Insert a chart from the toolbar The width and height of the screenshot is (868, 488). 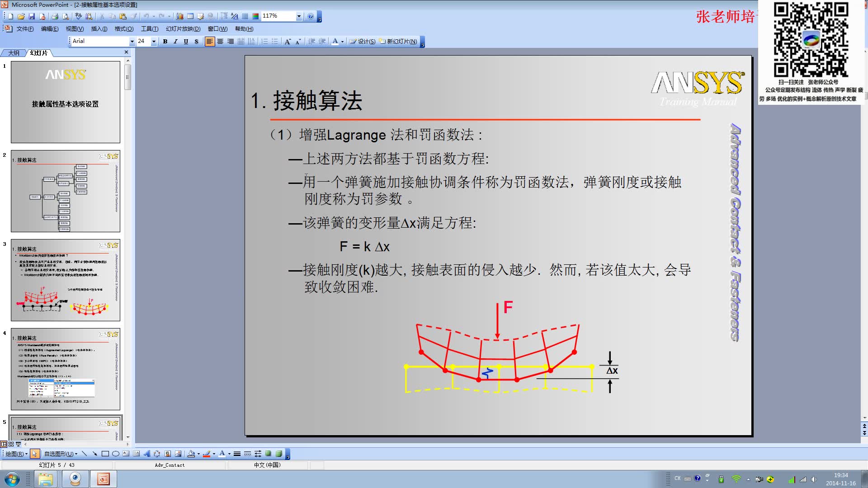(179, 17)
